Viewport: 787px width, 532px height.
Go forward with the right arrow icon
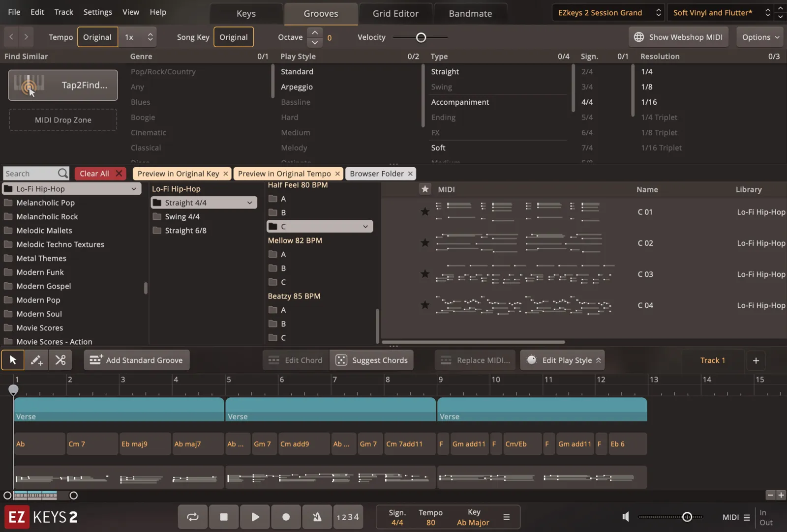26,37
